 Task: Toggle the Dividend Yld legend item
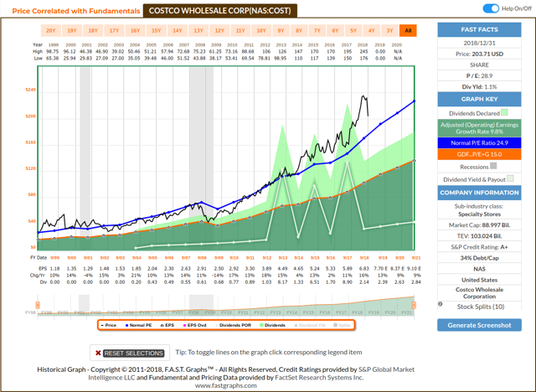310,325
